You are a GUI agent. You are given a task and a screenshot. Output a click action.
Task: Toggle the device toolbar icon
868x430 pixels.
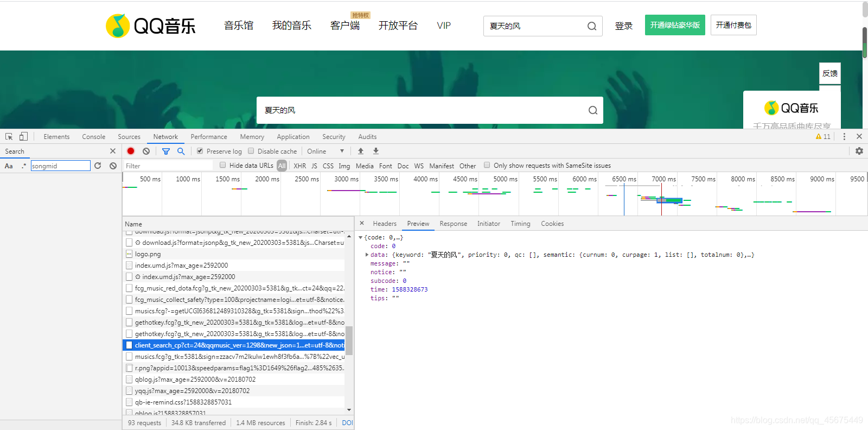23,137
